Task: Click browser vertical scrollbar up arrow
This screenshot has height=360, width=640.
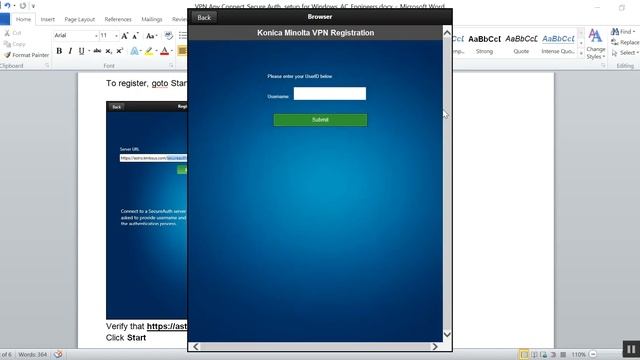Action: point(447,33)
